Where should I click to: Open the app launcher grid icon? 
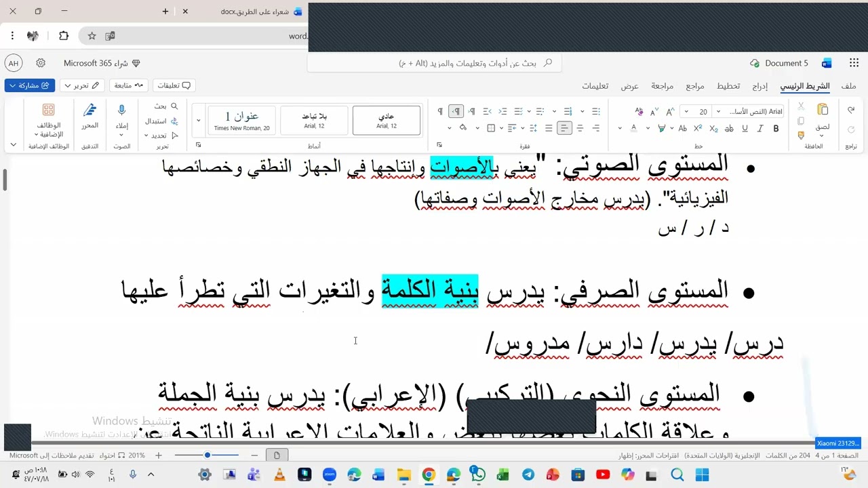pyautogui.click(x=854, y=63)
